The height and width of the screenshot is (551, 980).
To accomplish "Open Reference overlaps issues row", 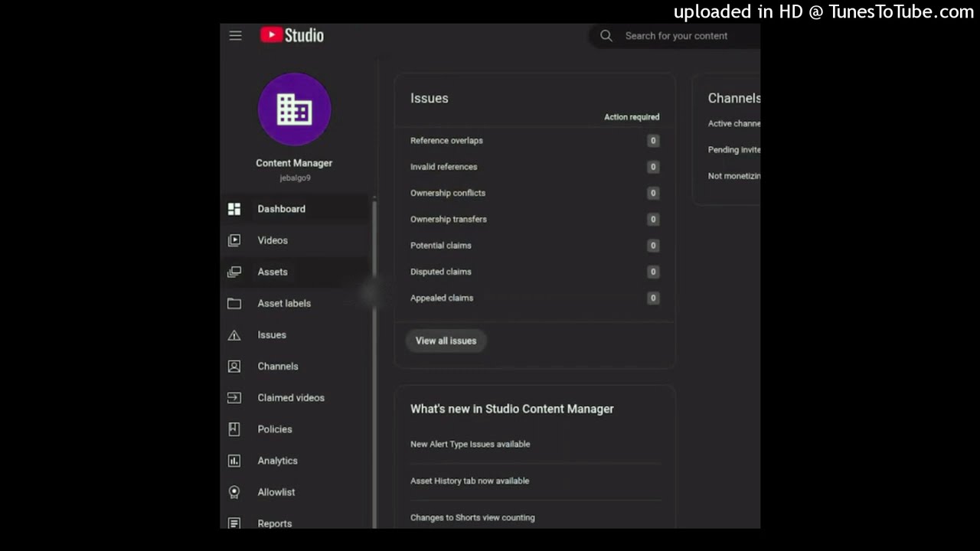I will (x=534, y=141).
